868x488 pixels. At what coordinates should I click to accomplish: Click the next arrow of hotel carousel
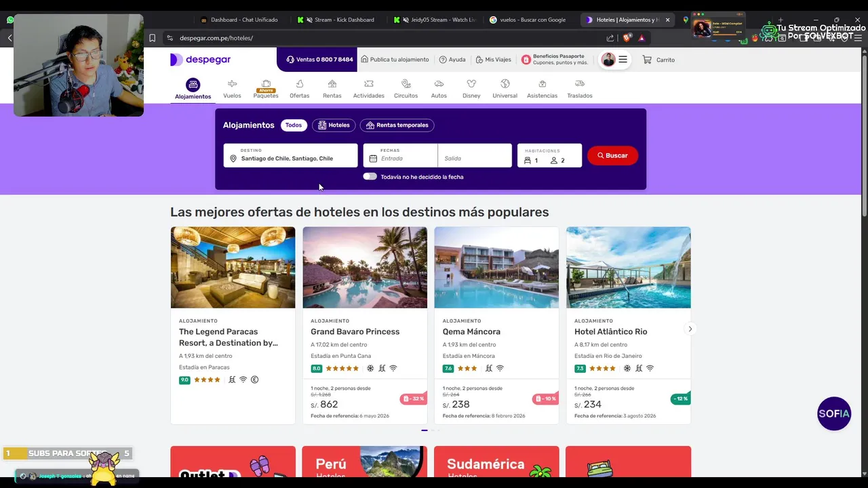tap(690, 329)
